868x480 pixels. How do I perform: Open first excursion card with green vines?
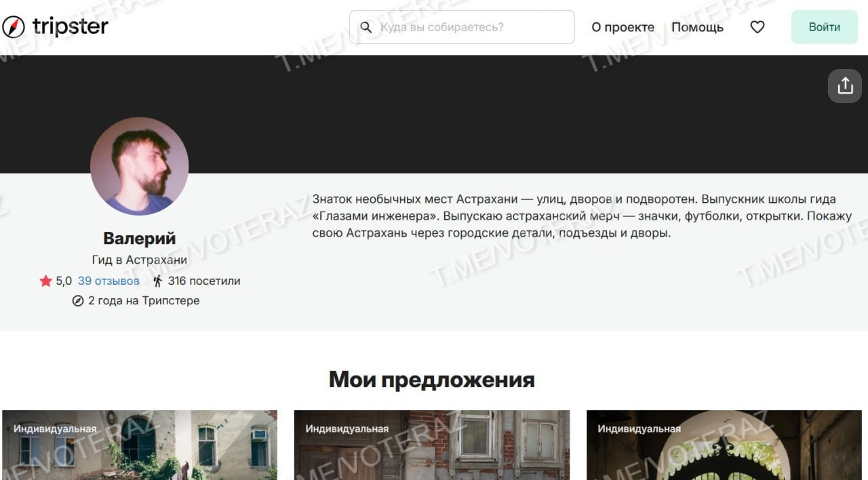[x=140, y=445]
